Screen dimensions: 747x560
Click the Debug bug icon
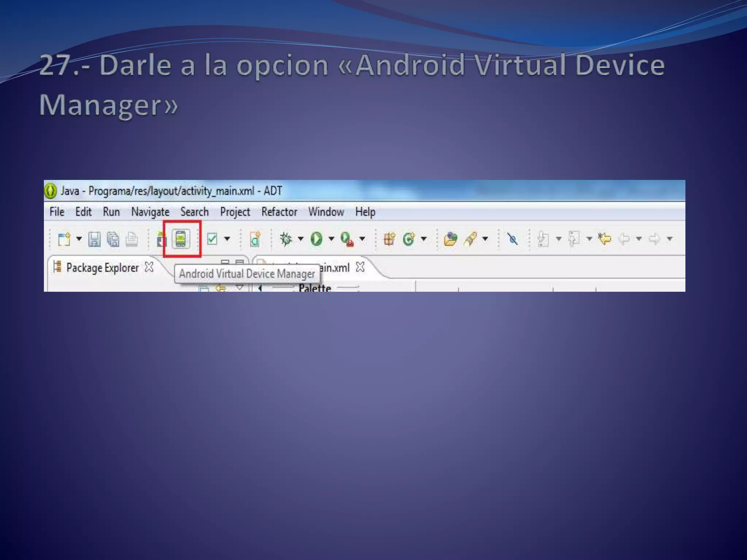286,239
